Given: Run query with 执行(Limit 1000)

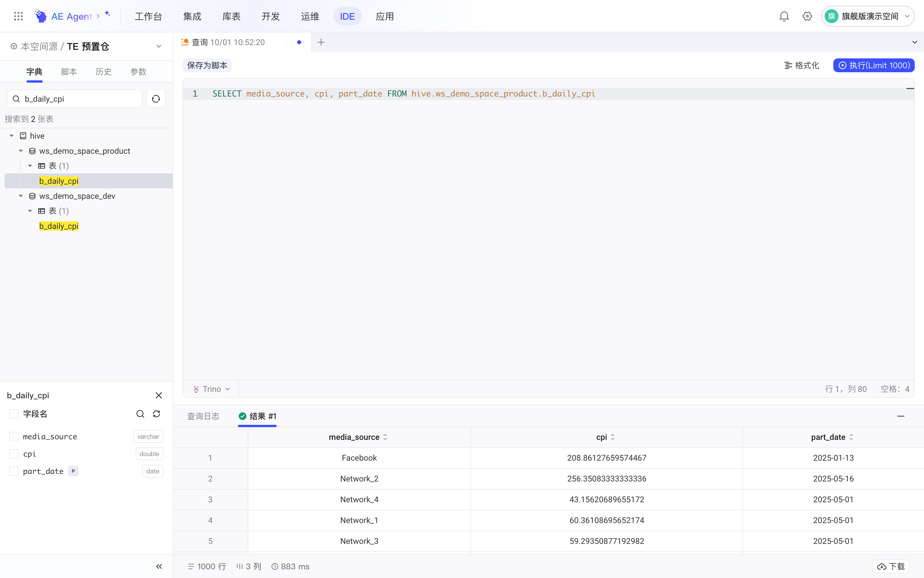Looking at the screenshot, I should (873, 65).
